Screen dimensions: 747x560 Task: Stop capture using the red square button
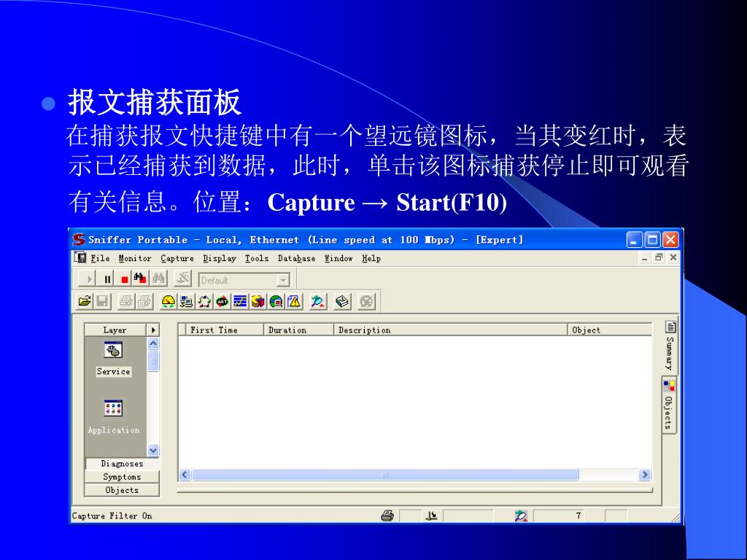tap(124, 279)
